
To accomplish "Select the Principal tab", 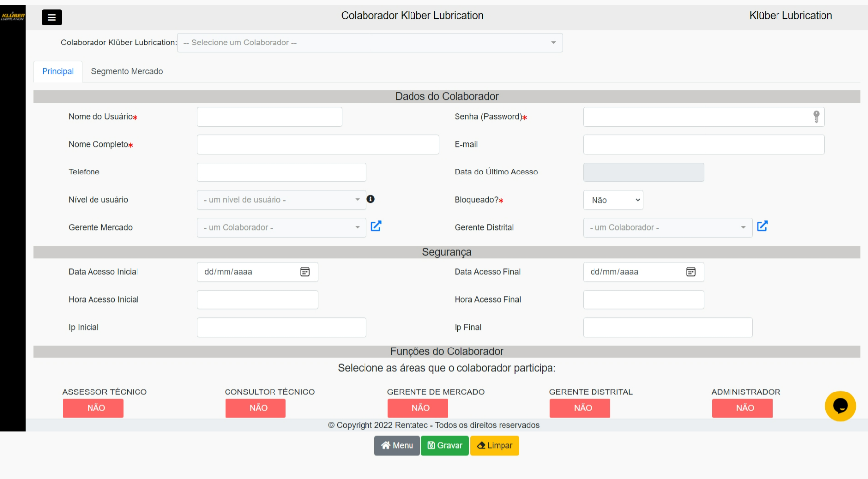I will pyautogui.click(x=58, y=71).
